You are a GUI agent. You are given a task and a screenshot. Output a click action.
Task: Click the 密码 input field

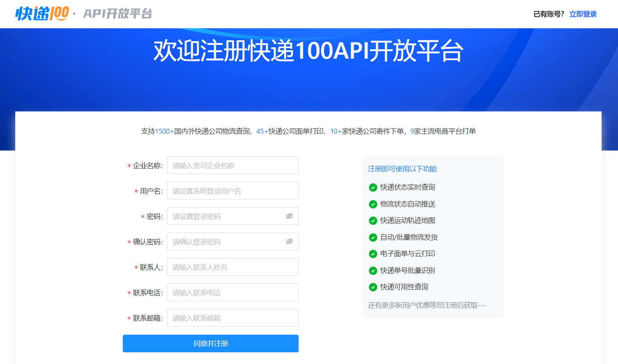pyautogui.click(x=233, y=216)
